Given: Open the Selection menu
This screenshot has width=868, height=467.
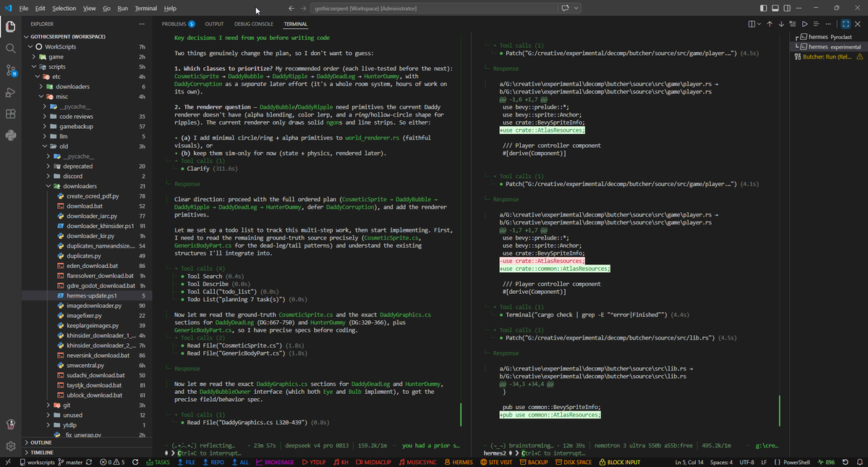Looking at the screenshot, I should point(64,8).
